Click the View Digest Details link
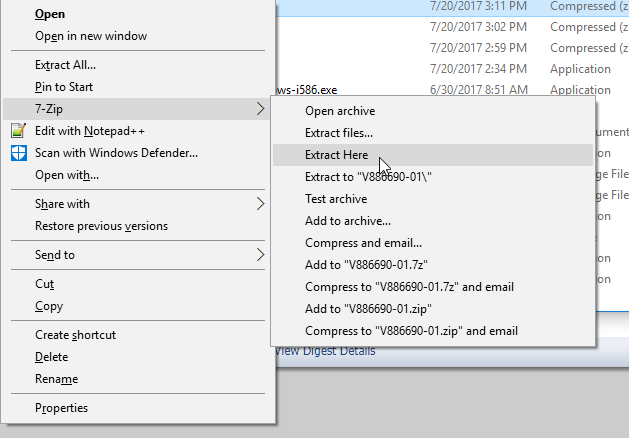The height and width of the screenshot is (438, 629). [x=325, y=351]
